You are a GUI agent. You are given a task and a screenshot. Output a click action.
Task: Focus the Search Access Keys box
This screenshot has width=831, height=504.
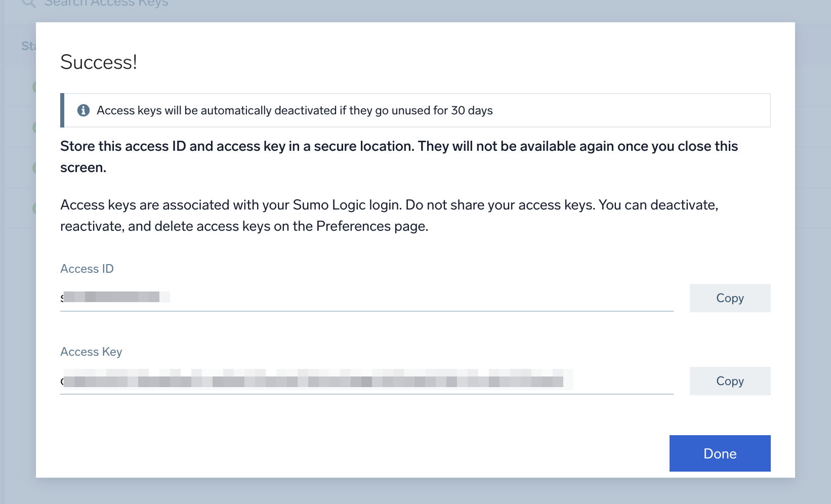(106, 4)
